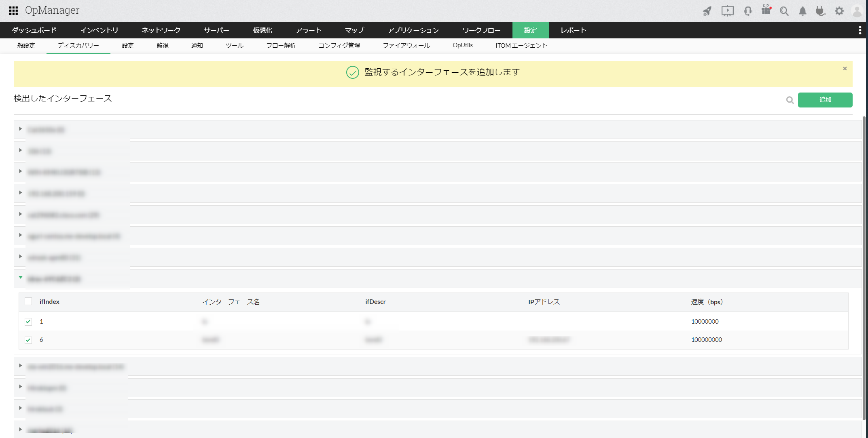Uncheck the interface with ifIndex 6

28,340
